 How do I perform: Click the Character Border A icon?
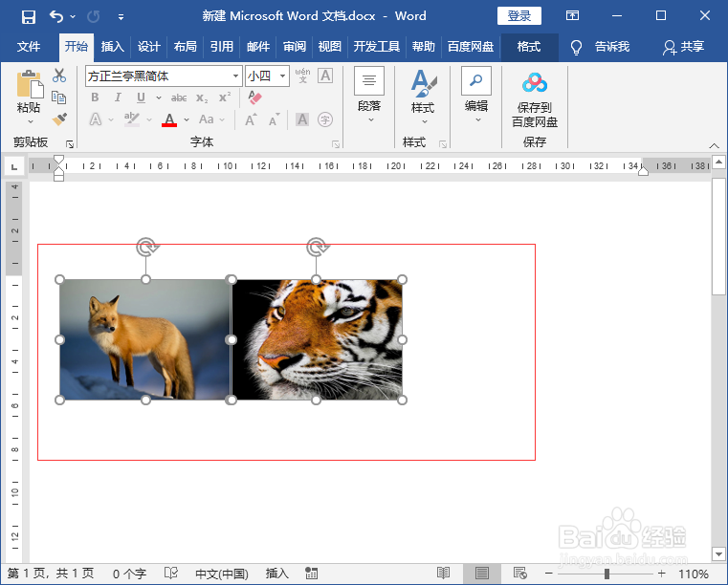325,76
